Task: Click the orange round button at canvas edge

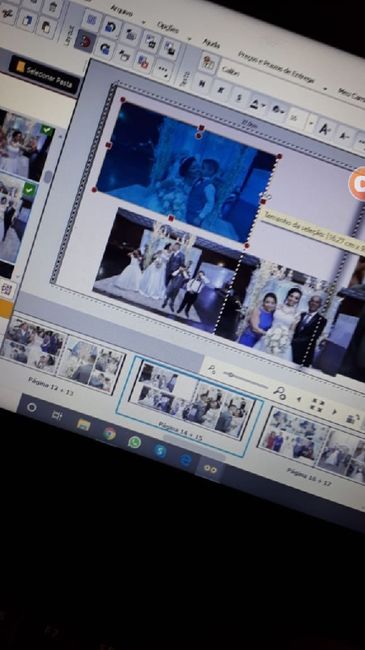Action: pos(358,184)
